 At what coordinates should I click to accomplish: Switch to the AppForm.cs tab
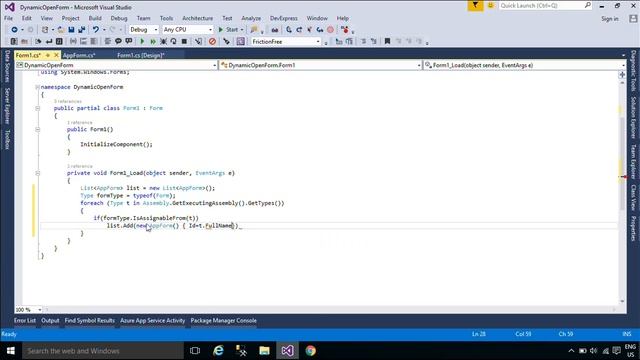(79, 55)
